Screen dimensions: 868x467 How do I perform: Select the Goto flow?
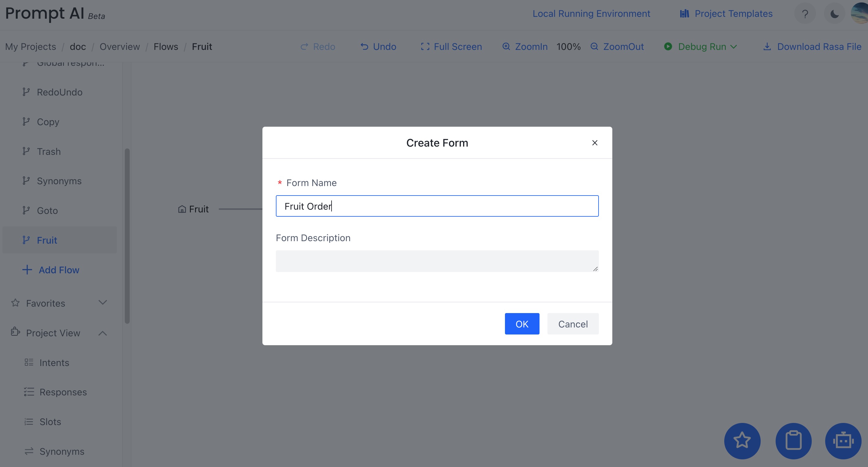(x=60, y=211)
